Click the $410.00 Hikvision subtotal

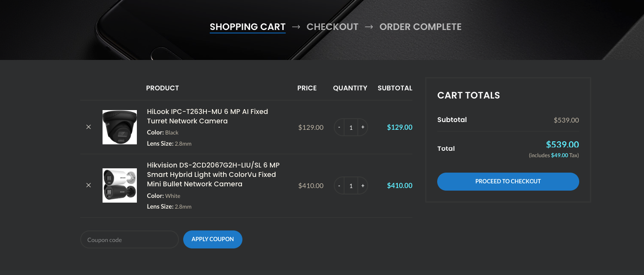399,185
